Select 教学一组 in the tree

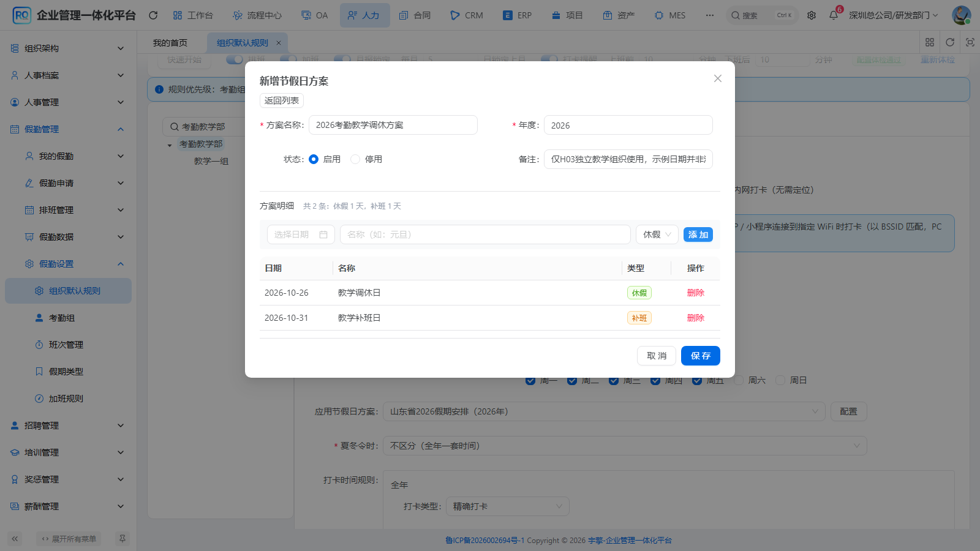pos(211,161)
